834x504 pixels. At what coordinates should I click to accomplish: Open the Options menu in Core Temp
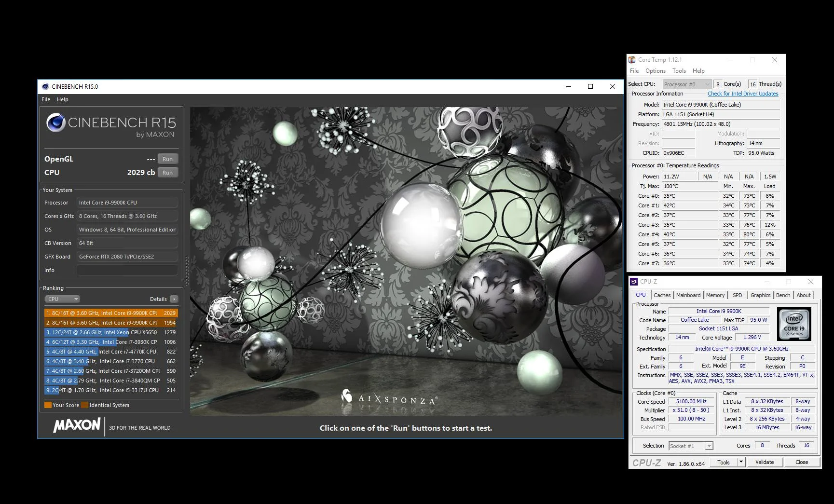[656, 71]
